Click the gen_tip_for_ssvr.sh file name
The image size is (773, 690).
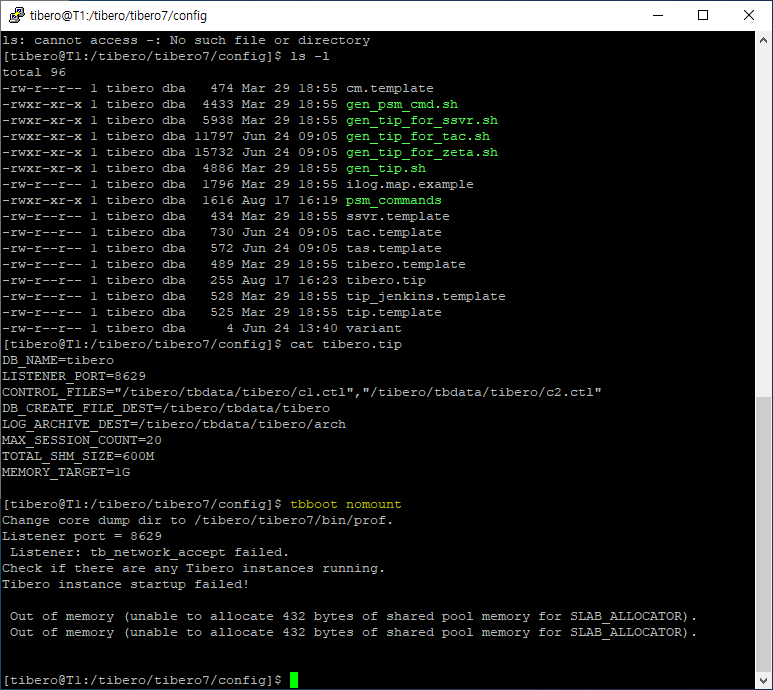click(x=422, y=120)
